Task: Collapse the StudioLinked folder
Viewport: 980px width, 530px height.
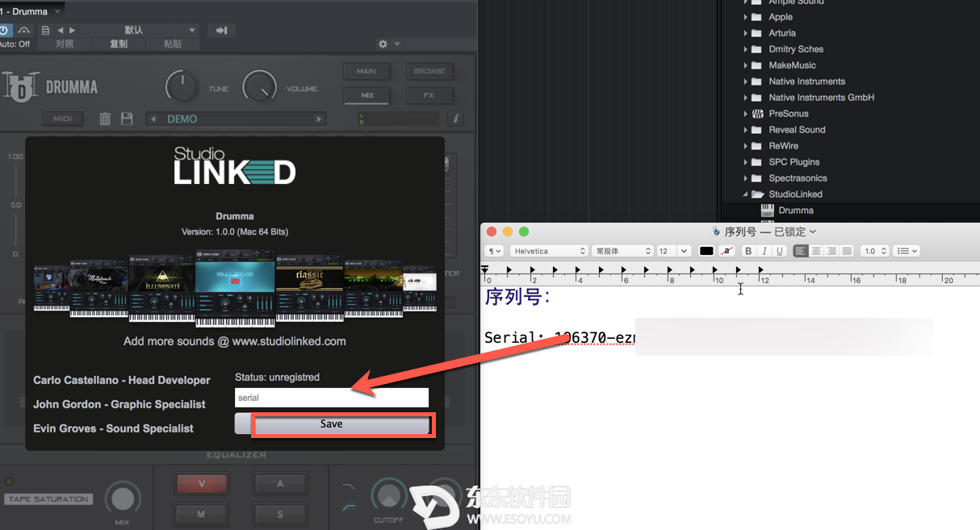Action: point(745,194)
